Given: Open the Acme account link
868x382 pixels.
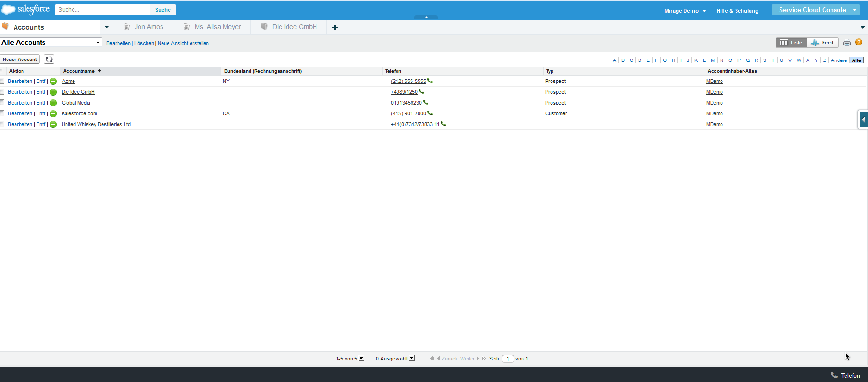Looking at the screenshot, I should [68, 82].
